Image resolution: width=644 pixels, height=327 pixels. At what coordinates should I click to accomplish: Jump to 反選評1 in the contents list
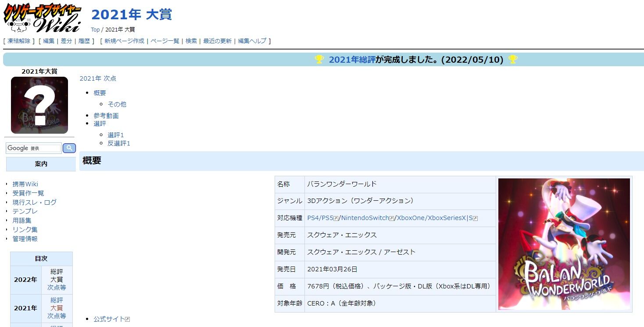119,143
